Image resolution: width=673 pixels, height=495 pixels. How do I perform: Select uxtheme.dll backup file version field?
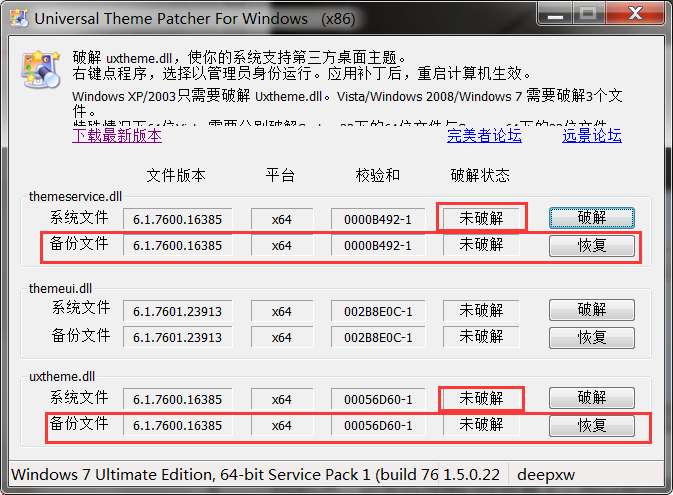(x=177, y=425)
